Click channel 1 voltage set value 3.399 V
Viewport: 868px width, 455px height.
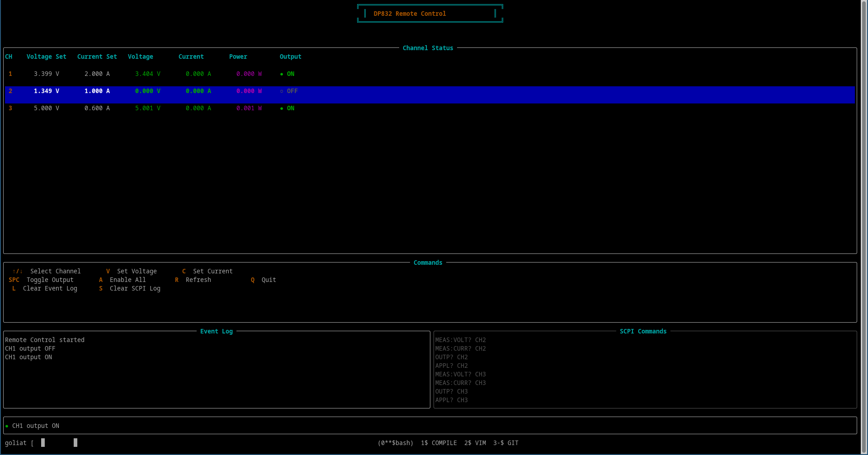click(46, 74)
